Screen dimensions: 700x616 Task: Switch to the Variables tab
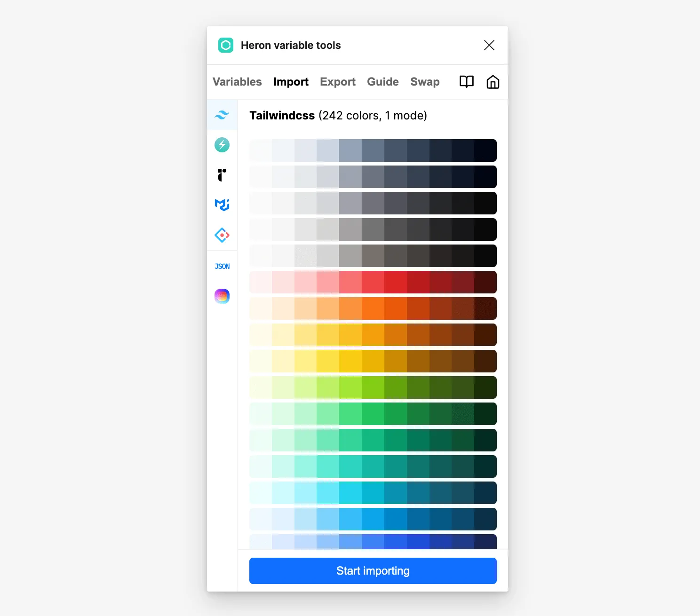click(237, 82)
